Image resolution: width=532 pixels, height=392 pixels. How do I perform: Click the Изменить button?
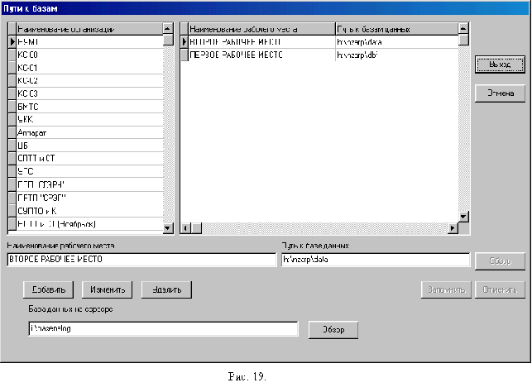click(x=108, y=290)
